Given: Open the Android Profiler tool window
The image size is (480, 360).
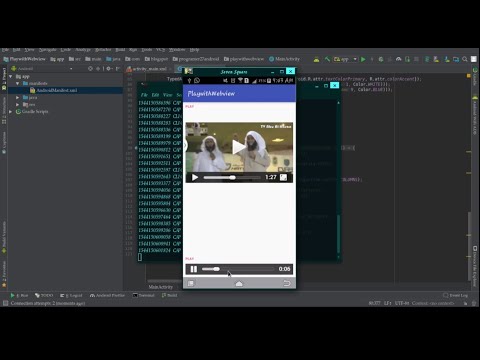Looking at the screenshot, I should (x=107, y=295).
